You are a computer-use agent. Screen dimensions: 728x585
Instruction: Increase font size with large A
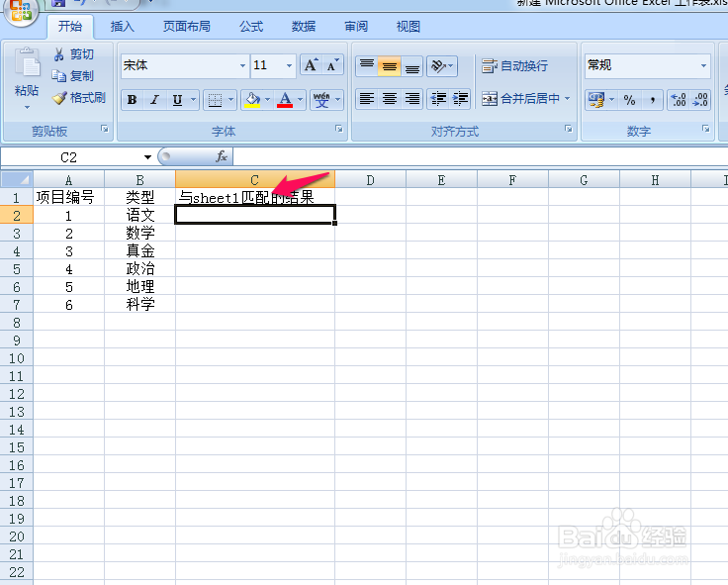311,65
